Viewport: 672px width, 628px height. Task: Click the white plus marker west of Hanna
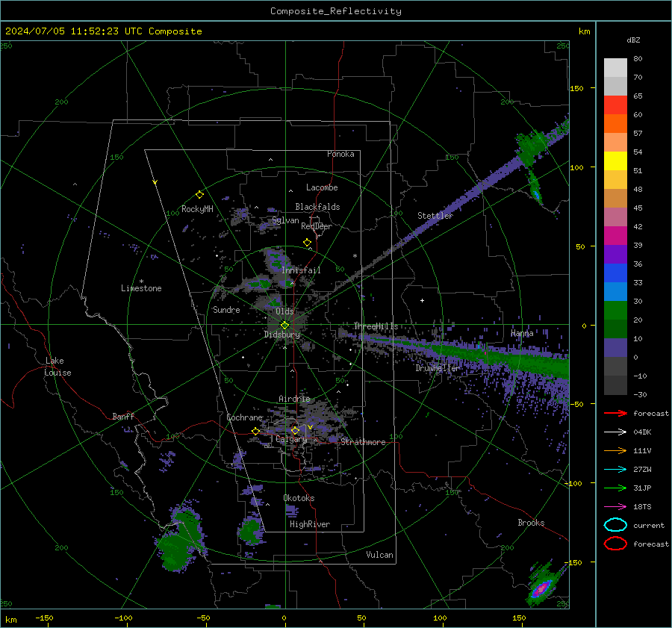[x=422, y=300]
